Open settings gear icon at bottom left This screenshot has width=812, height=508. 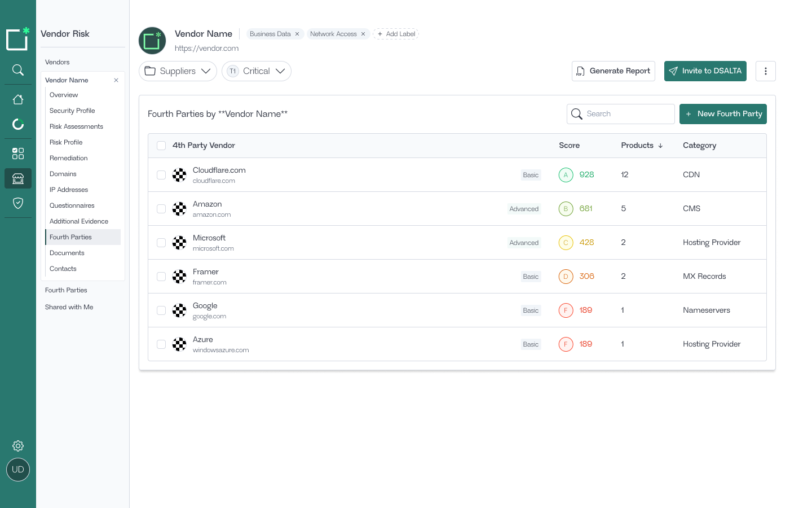18,446
